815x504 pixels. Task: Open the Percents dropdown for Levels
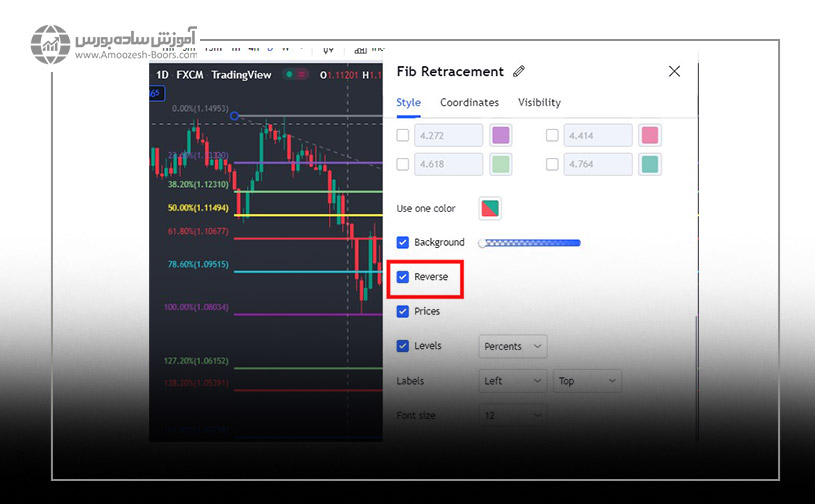[513, 346]
